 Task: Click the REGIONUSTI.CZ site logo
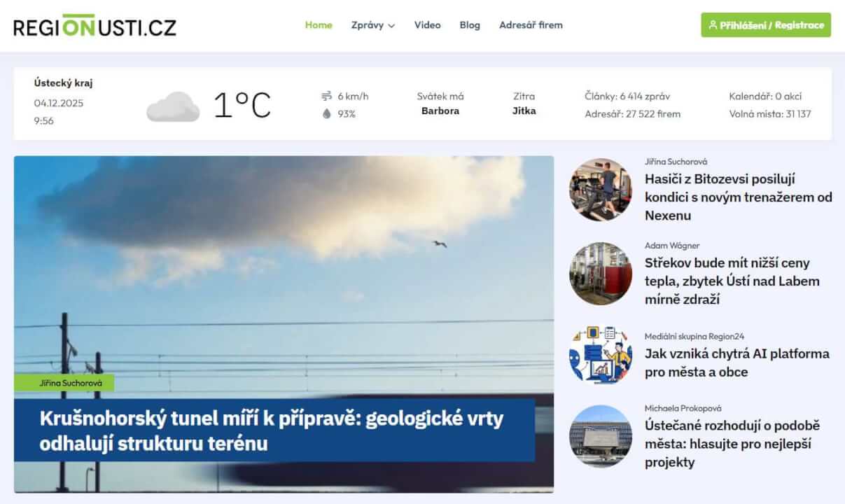tap(95, 25)
